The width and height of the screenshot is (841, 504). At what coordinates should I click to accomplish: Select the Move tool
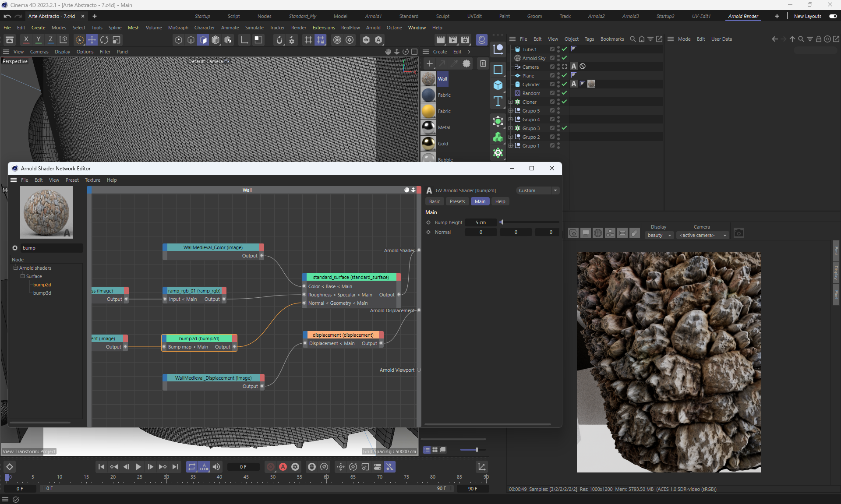92,40
